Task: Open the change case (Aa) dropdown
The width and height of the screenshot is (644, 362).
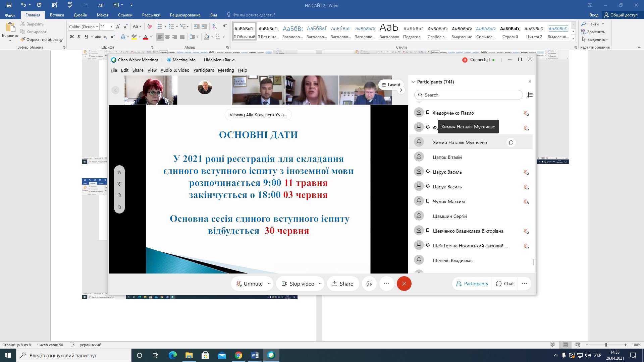Action: [x=137, y=26]
